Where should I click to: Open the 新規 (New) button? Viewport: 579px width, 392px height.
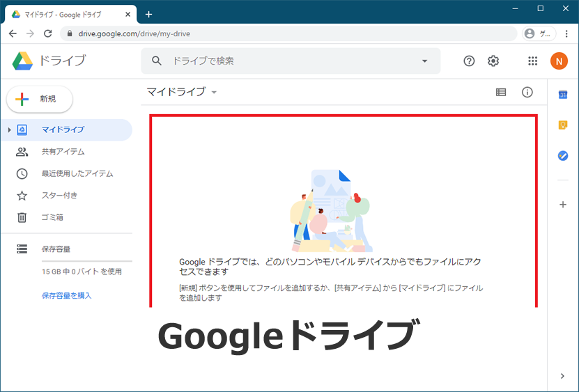point(40,99)
